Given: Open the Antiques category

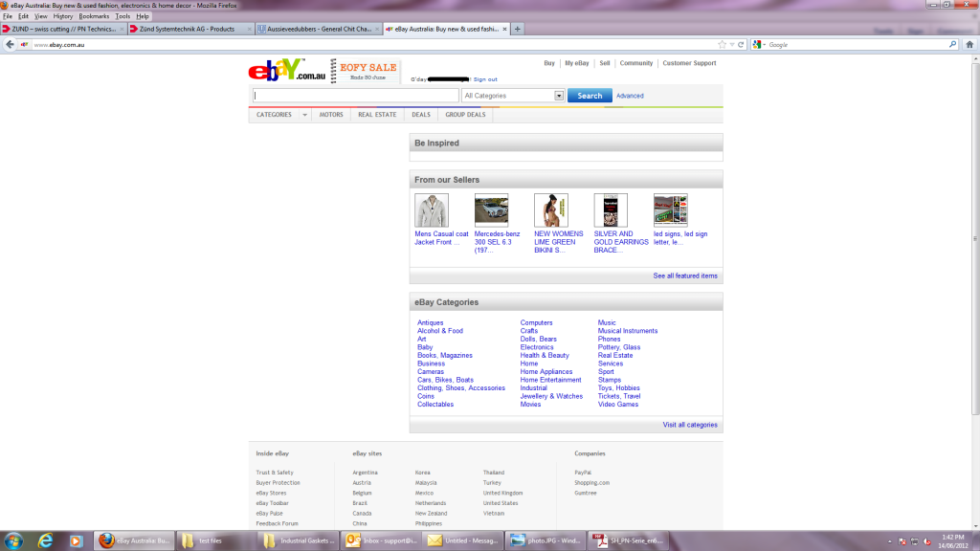Looking at the screenshot, I should tap(430, 323).
